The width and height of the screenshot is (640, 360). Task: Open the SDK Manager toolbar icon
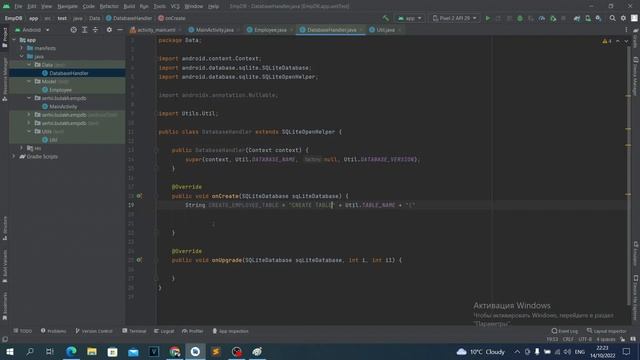point(598,18)
